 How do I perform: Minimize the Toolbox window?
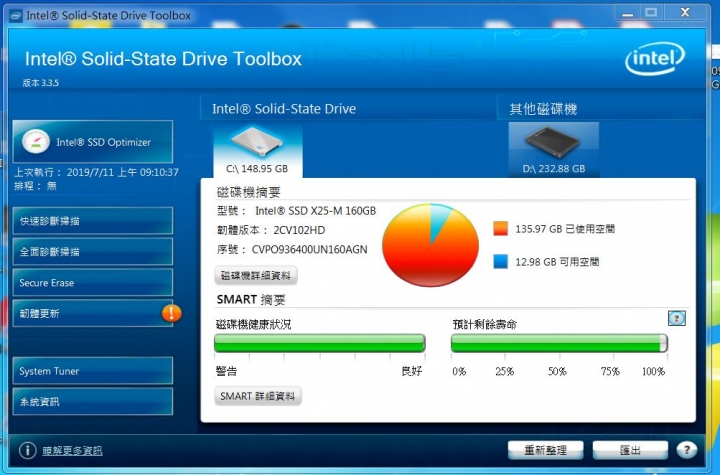pos(628,13)
